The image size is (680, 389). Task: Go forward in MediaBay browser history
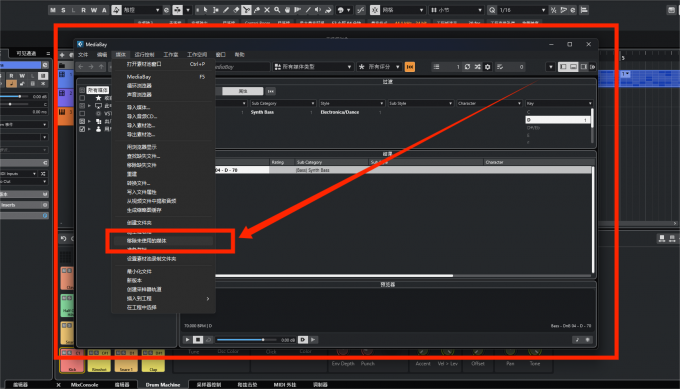[91, 67]
